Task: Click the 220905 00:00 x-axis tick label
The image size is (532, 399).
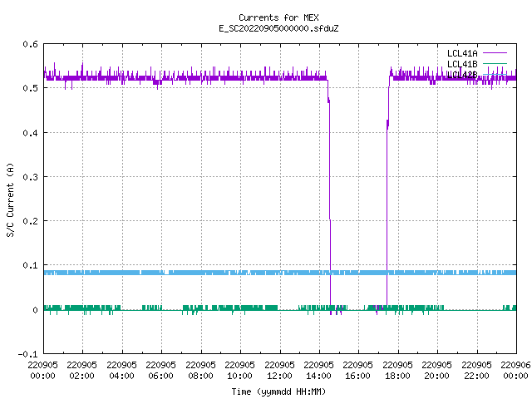Action: (x=42, y=370)
